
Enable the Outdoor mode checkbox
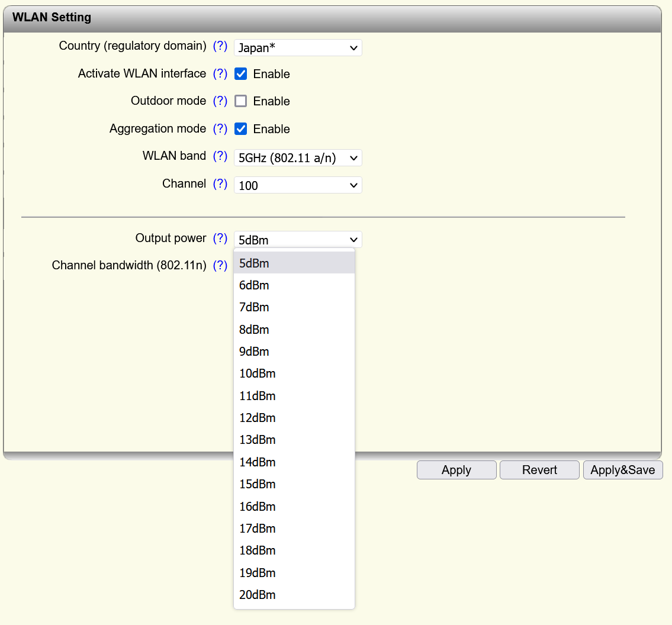241,101
